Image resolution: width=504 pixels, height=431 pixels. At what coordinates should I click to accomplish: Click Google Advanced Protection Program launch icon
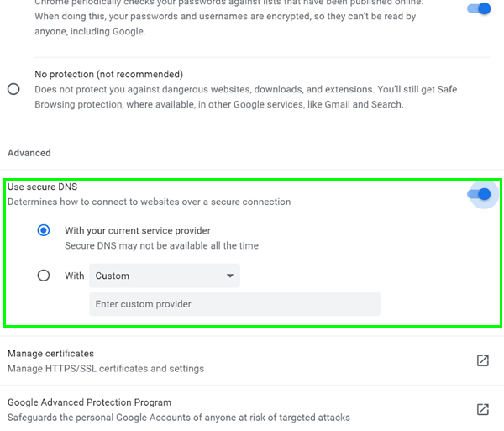pos(483,409)
